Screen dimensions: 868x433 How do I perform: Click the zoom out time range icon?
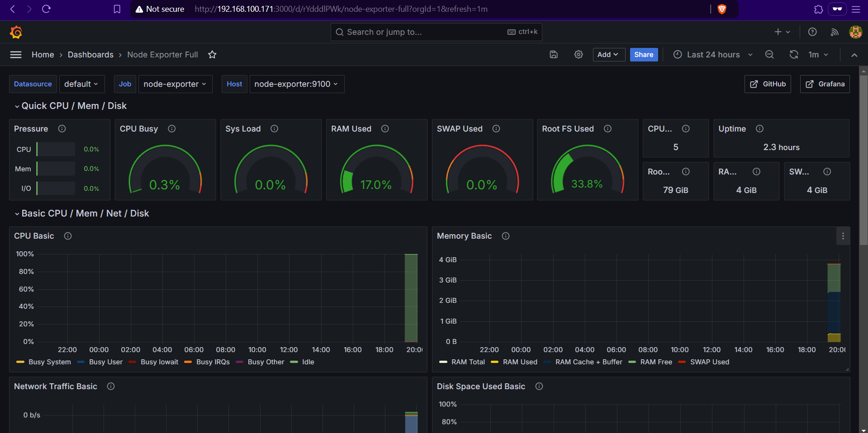tap(769, 55)
